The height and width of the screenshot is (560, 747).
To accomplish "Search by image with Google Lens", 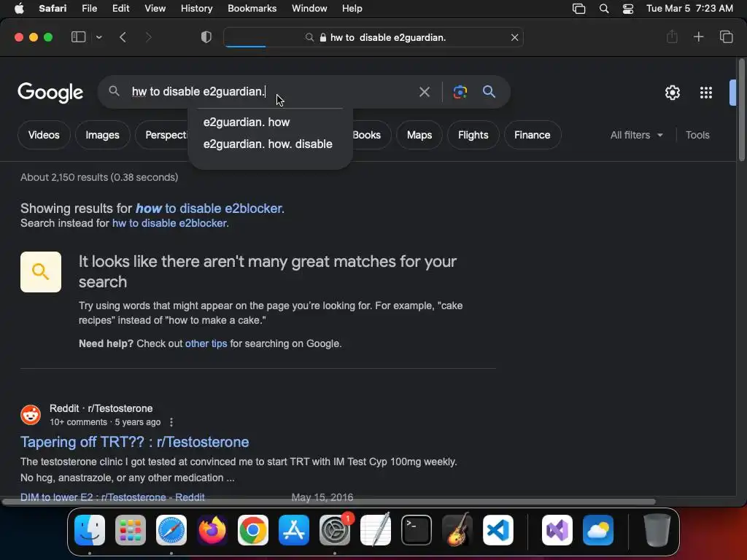I will (x=460, y=92).
